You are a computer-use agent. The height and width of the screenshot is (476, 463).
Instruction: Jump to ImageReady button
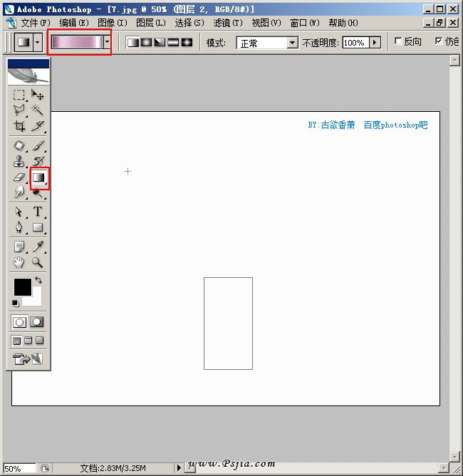28,359
